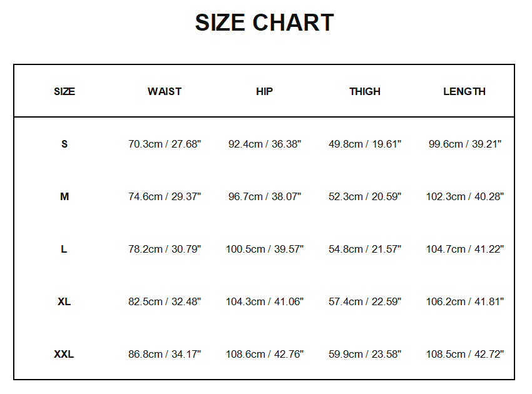Viewport: 532px width, 394px height.
Task: Select length value 102.3cm / 40.28"
Action: point(464,196)
